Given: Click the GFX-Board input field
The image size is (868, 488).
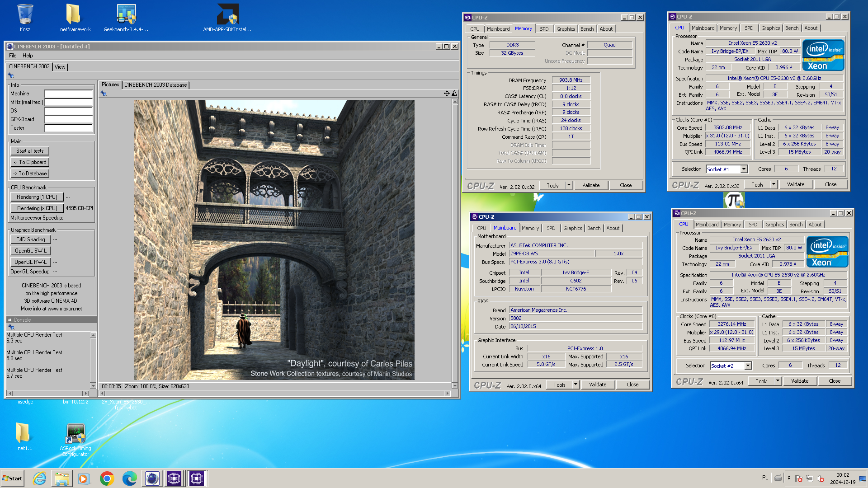Looking at the screenshot, I should (69, 119).
